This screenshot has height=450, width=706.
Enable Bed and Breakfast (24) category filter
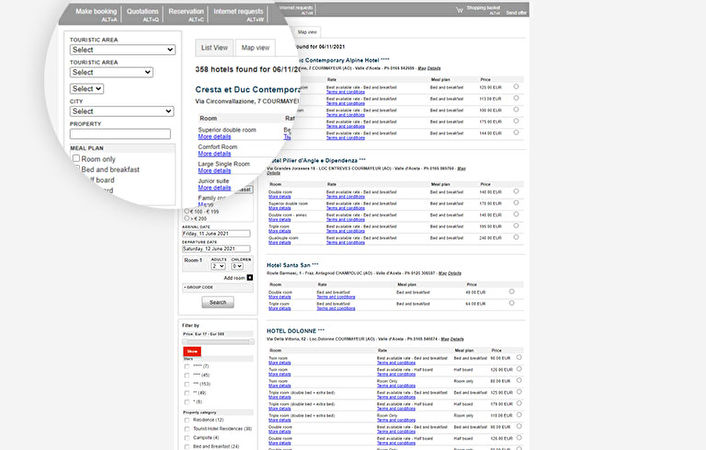point(187,446)
